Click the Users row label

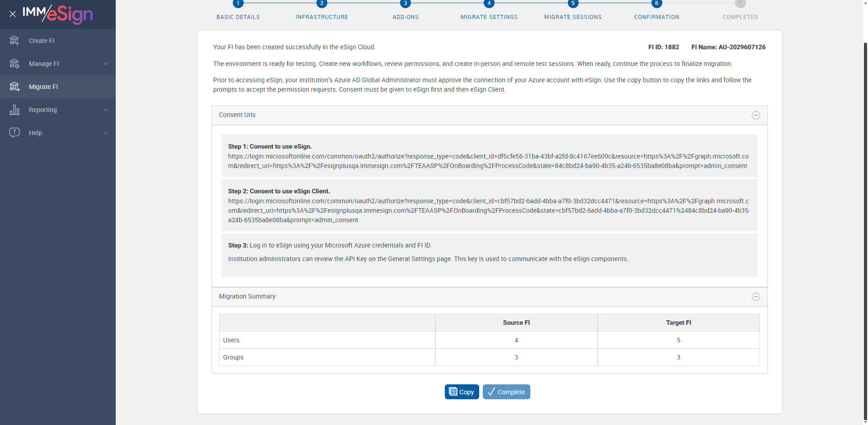(x=231, y=340)
